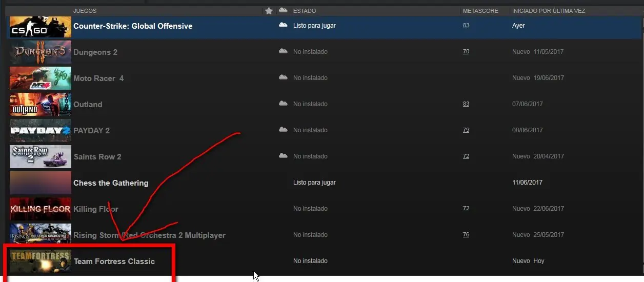Click the 'Ayer' last-played entry for Counter-Strike
The height and width of the screenshot is (282, 644).
(x=518, y=26)
